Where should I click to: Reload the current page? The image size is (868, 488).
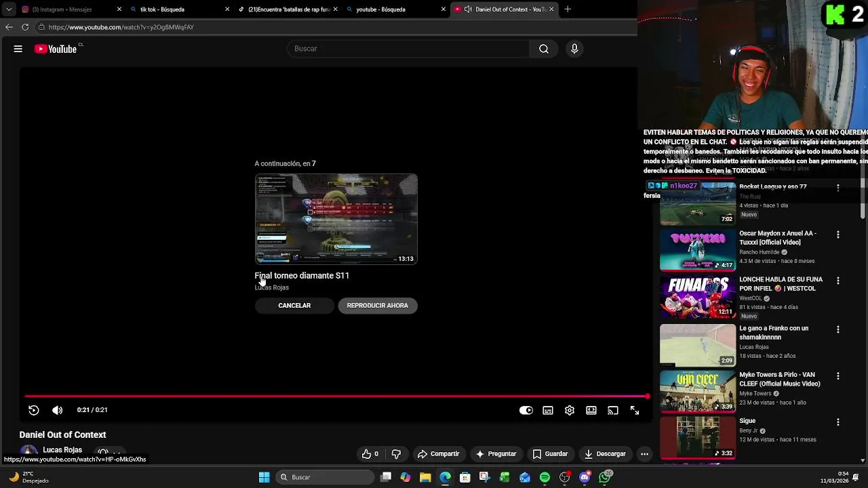click(25, 27)
